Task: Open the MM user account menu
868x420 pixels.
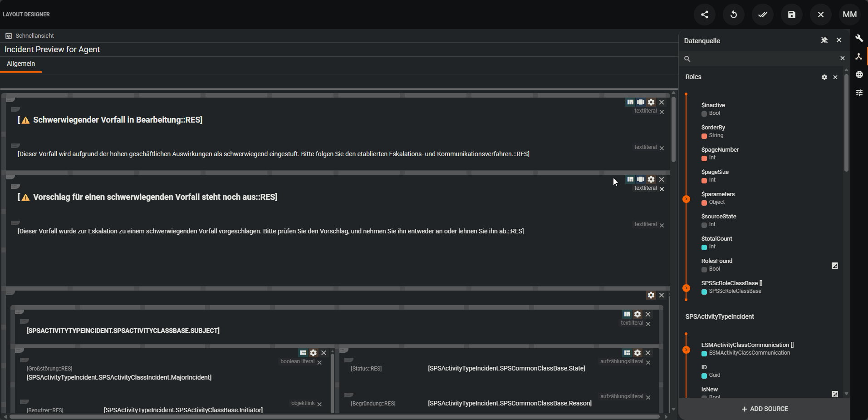Action: [x=849, y=15]
